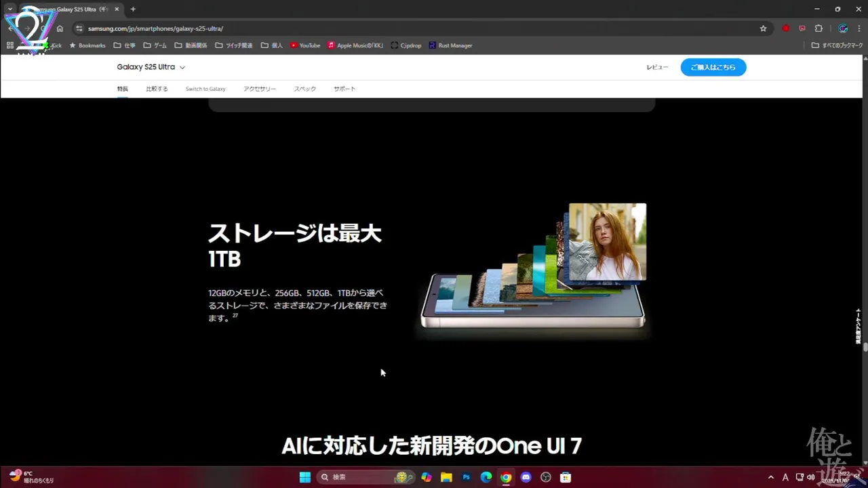Image resolution: width=868 pixels, height=488 pixels.
Task: Open the Chrome three-dot menu
Action: [x=859, y=28]
